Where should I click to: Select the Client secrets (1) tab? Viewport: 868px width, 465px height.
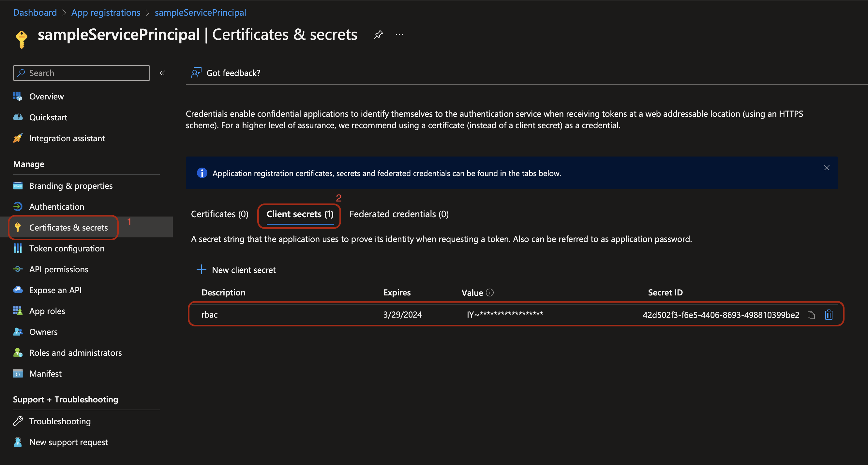(300, 214)
